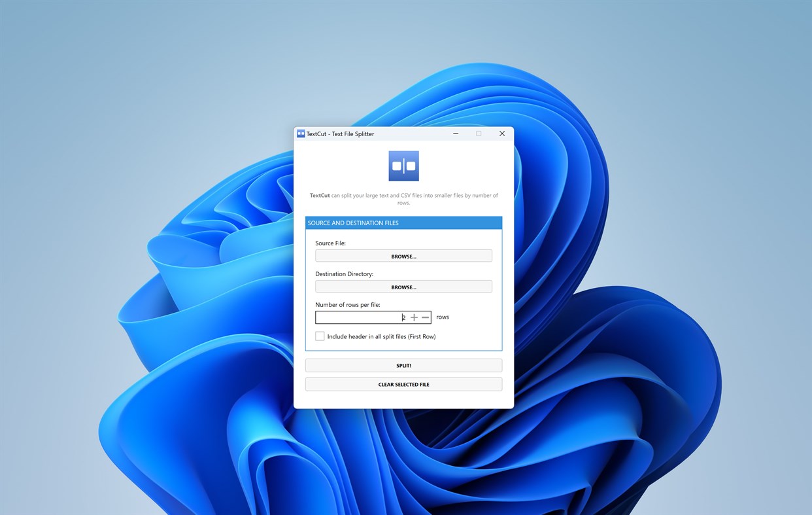The height and width of the screenshot is (515, 812).
Task: Minimize the TextCut window
Action: 455,133
